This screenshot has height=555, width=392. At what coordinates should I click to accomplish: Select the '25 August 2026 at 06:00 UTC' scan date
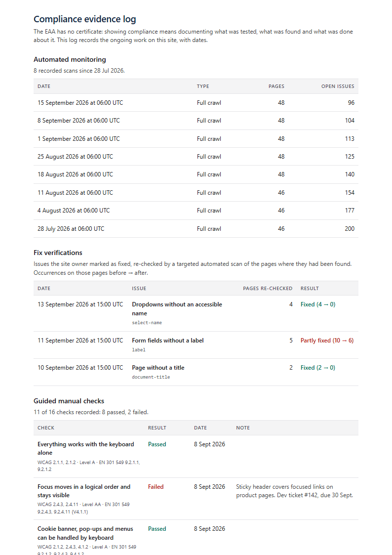(x=75, y=157)
